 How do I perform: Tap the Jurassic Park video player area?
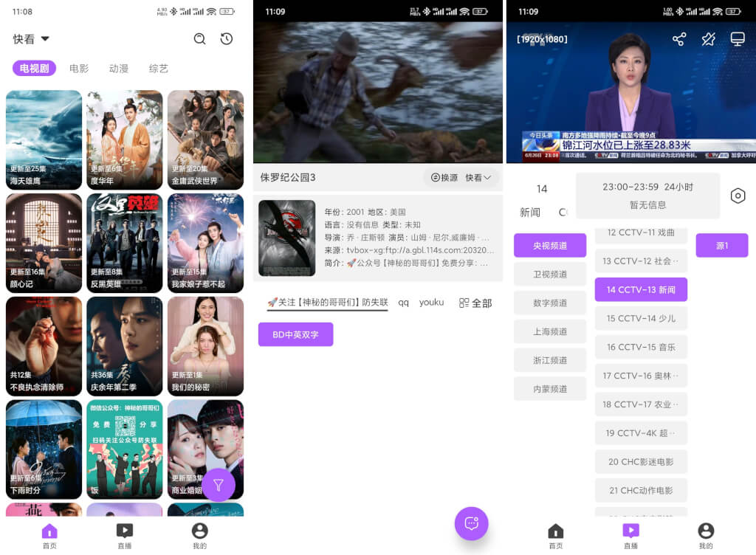click(x=377, y=92)
